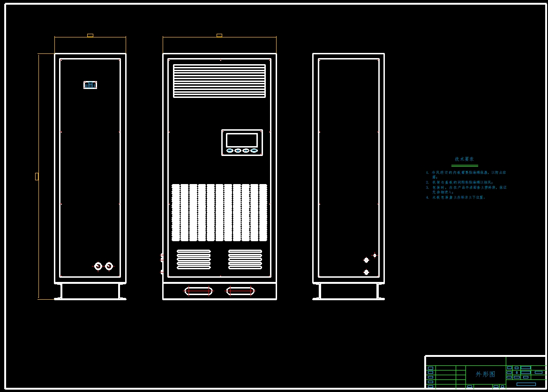Select the long text box at title block bottom-right
This screenshot has height=392, width=548.
coord(526,385)
